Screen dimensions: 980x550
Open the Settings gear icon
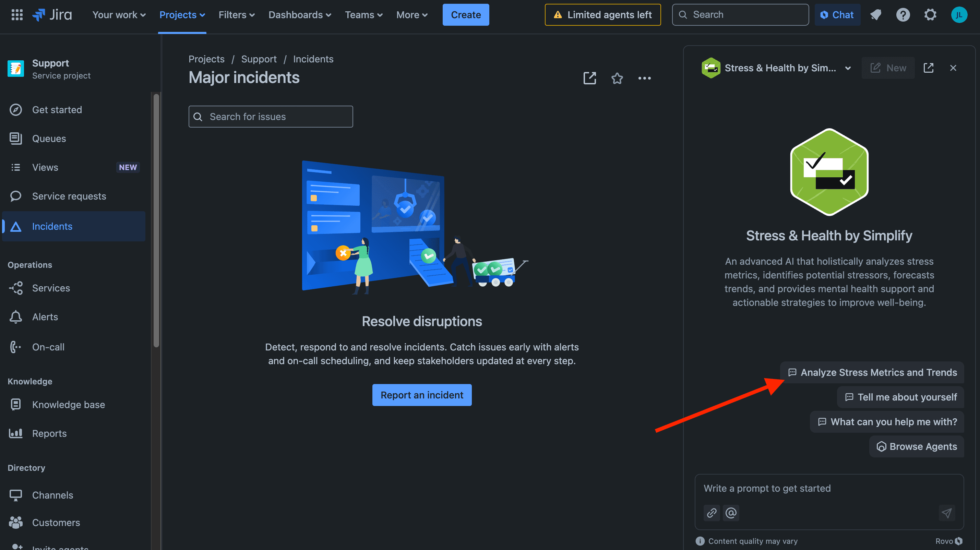point(930,15)
